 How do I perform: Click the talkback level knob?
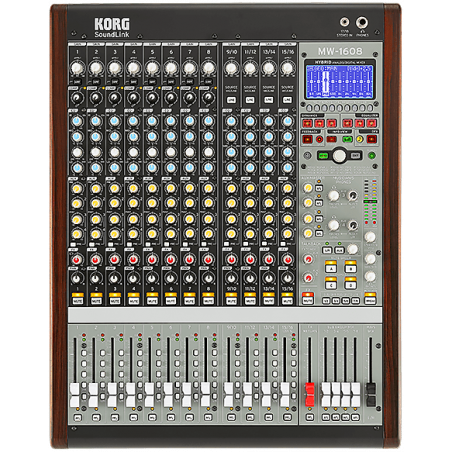(352, 249)
